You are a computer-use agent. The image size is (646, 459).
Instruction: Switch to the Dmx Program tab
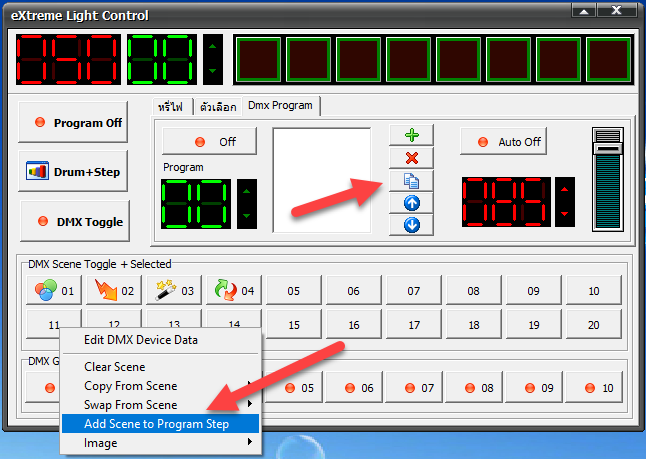point(281,106)
